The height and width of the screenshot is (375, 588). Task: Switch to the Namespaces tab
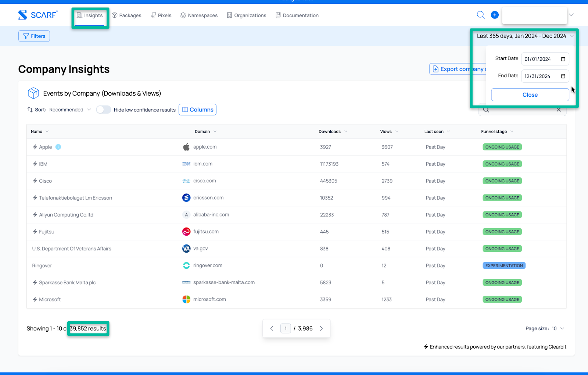[x=199, y=15]
